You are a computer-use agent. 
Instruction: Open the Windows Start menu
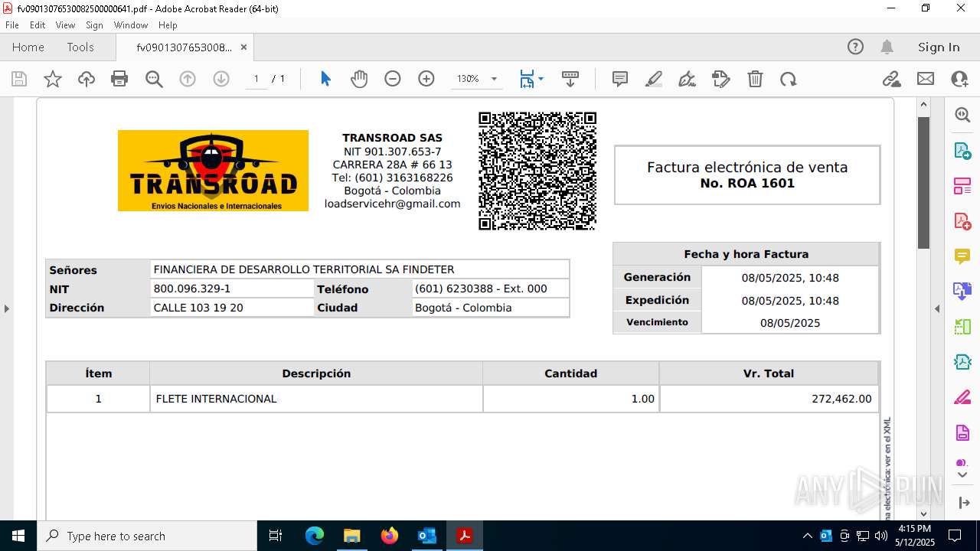(18, 536)
